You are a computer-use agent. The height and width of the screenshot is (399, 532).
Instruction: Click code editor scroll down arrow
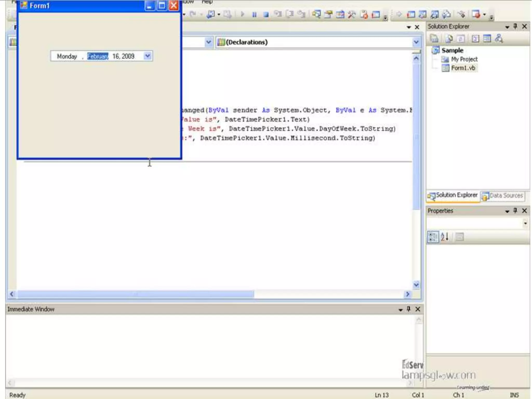(x=416, y=284)
